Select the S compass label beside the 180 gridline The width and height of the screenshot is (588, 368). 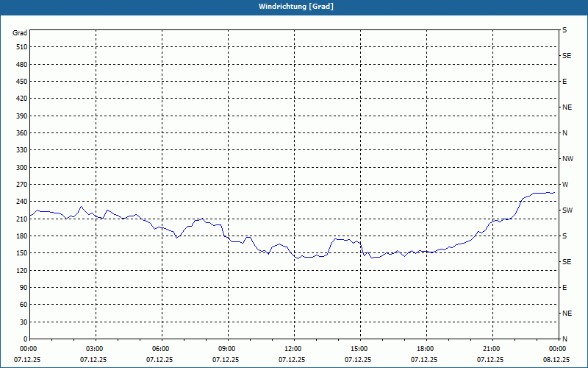564,236
